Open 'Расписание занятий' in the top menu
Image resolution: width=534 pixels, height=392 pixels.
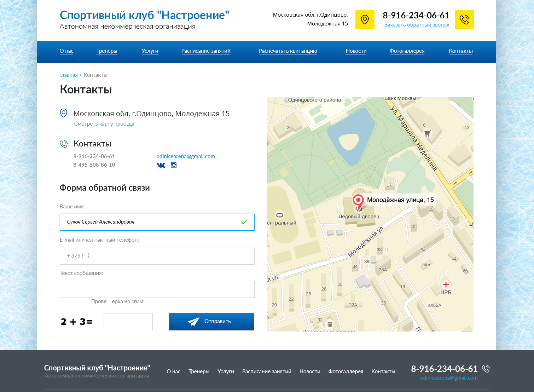pyautogui.click(x=206, y=51)
